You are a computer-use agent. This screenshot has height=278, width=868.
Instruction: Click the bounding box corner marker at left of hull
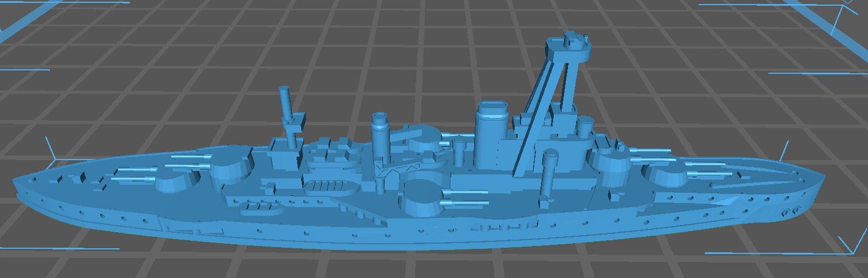tap(50, 152)
